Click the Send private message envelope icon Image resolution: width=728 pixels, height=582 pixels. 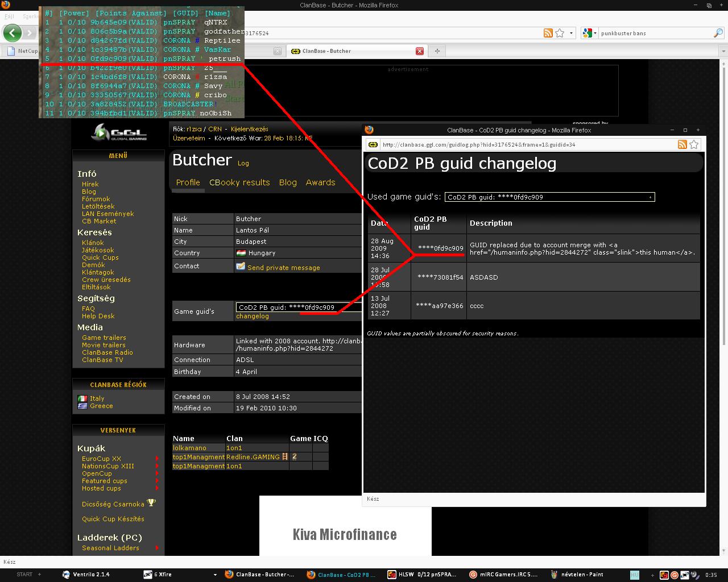(241, 267)
